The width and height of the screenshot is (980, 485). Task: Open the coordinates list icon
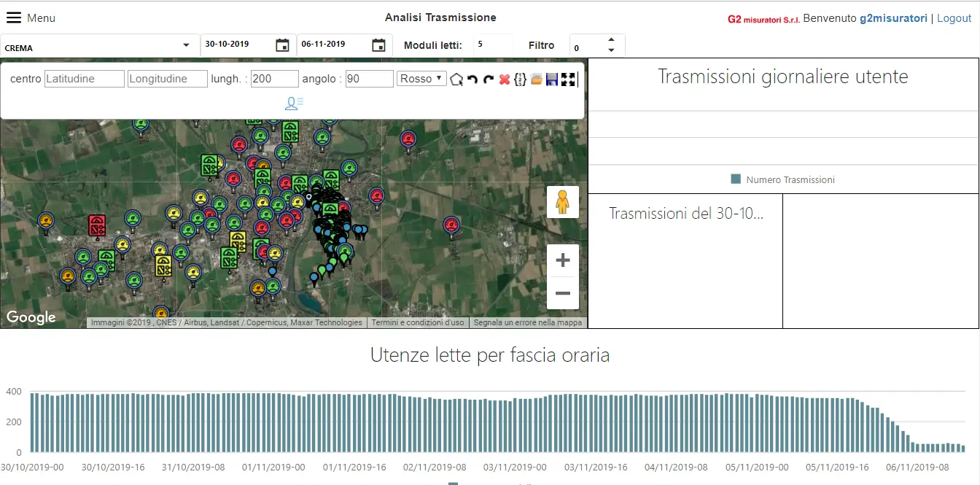[520, 79]
